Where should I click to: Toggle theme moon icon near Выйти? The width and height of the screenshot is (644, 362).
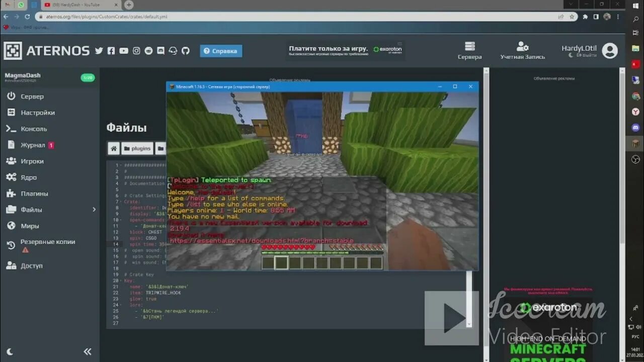click(571, 55)
